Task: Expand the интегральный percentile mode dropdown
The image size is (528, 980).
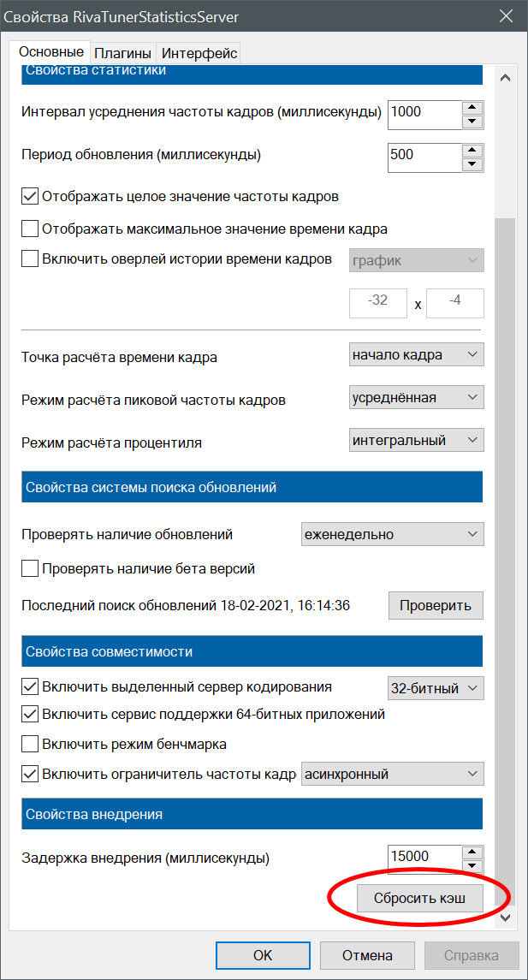Action: [x=416, y=440]
